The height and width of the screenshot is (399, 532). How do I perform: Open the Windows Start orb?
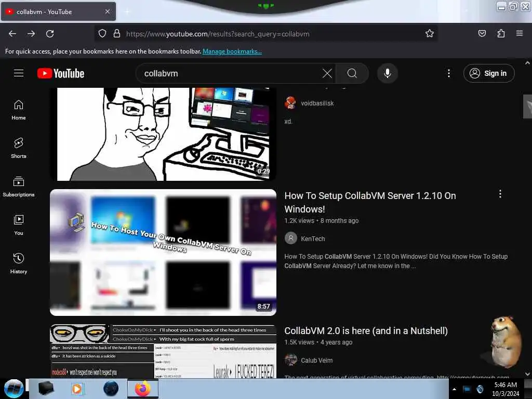point(14,389)
